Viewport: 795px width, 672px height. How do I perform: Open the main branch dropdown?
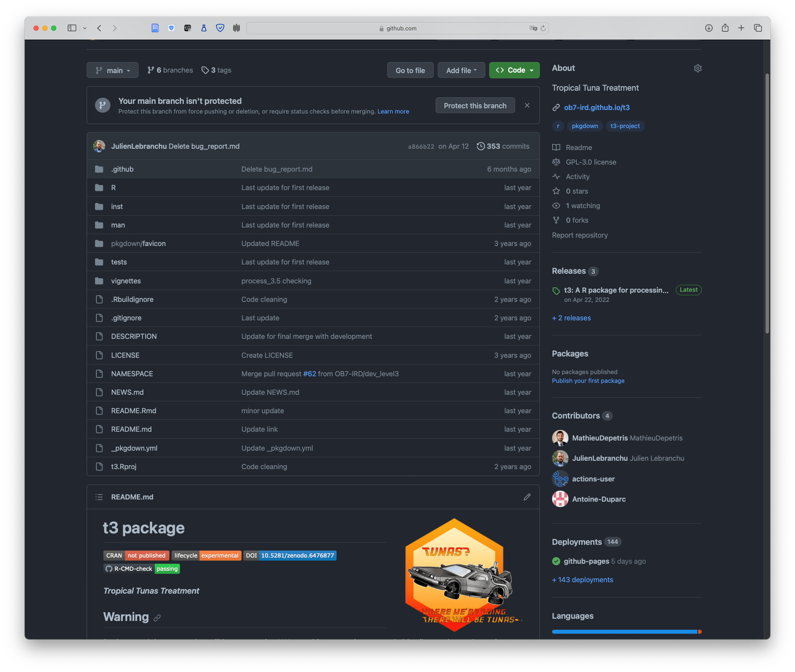pyautogui.click(x=113, y=70)
